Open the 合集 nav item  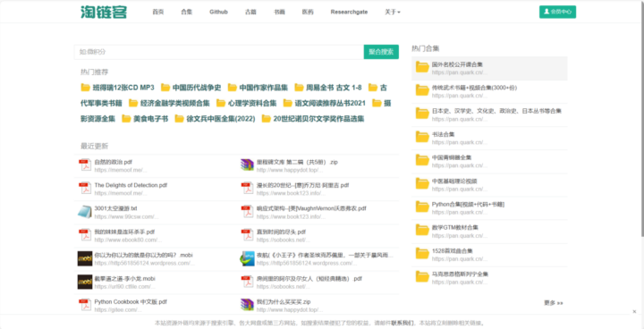coord(186,12)
